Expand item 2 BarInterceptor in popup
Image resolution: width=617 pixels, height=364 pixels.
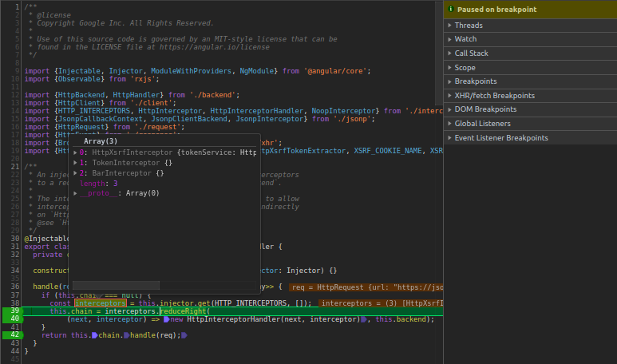tap(75, 173)
